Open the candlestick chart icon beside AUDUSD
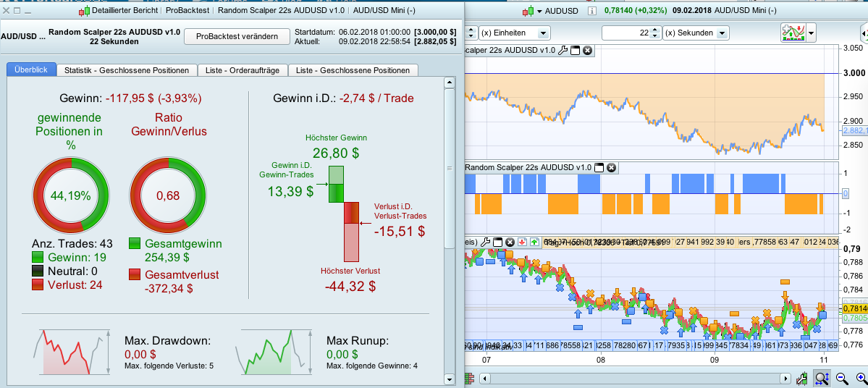This screenshot has height=388, width=868. click(527, 11)
